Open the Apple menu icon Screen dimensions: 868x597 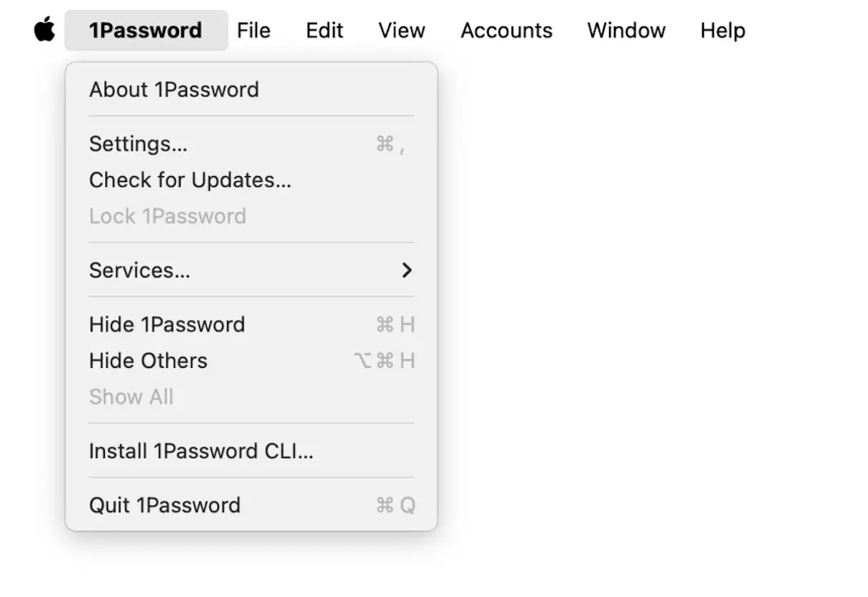44,30
